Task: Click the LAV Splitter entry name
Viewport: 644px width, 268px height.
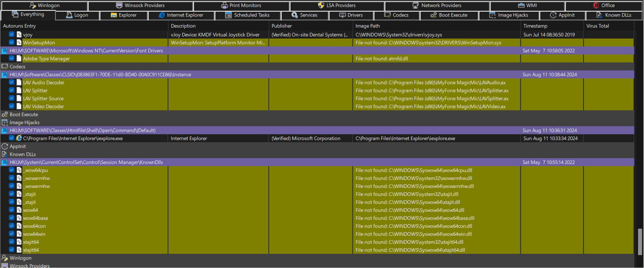Action: click(35, 91)
